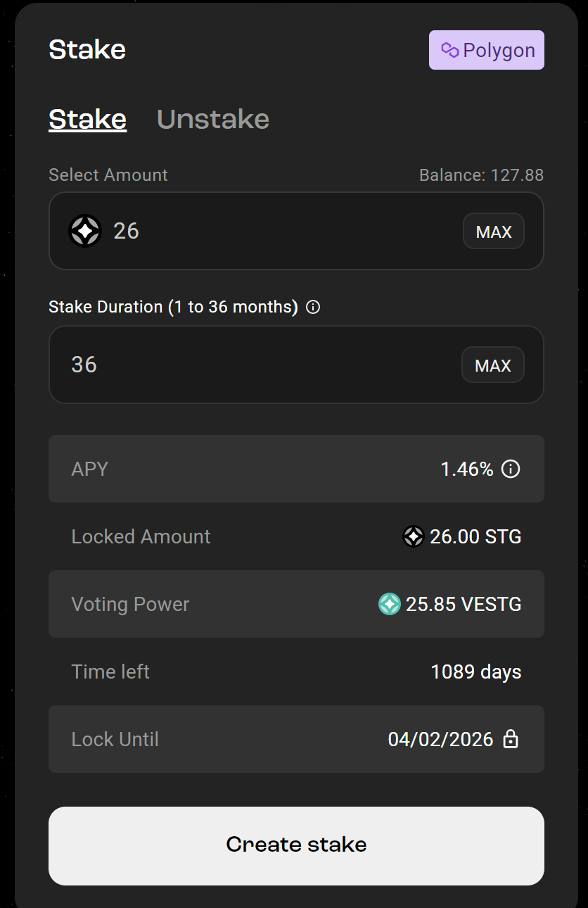Open the Stake Duration info tooltip icon
Image resolution: width=588 pixels, height=908 pixels.
pyautogui.click(x=312, y=307)
